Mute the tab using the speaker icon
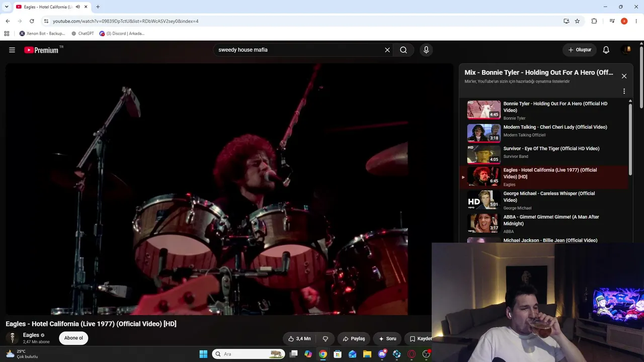Image resolution: width=644 pixels, height=362 pixels. 77,7
